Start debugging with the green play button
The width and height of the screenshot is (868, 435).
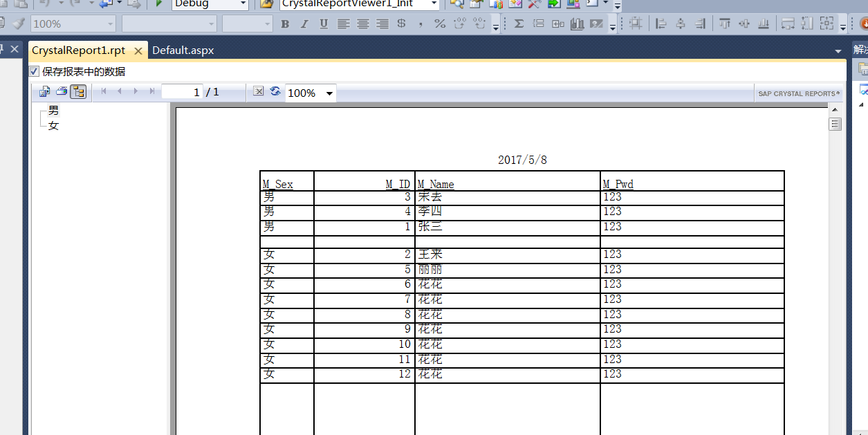coord(158,3)
